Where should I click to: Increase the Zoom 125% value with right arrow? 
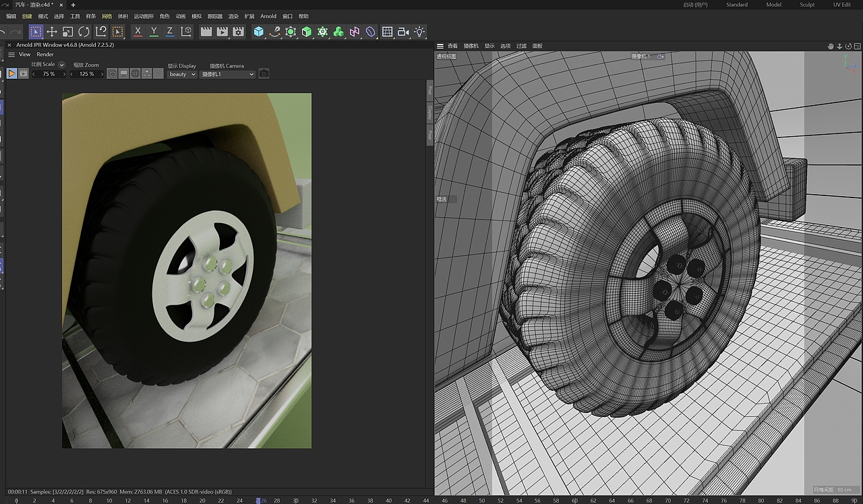[102, 74]
